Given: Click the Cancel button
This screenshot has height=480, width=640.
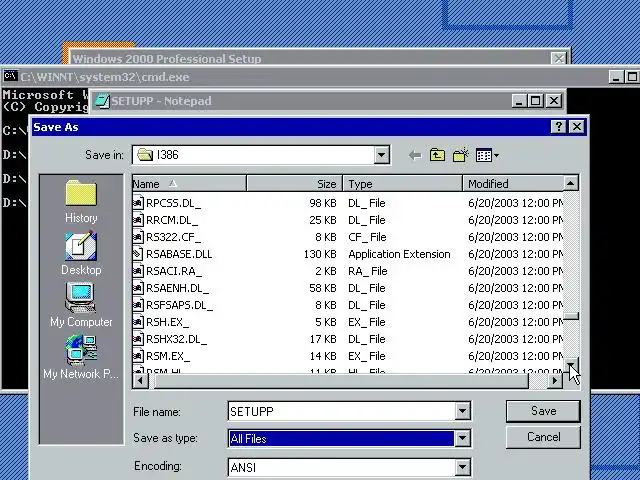Looking at the screenshot, I should [x=543, y=437].
